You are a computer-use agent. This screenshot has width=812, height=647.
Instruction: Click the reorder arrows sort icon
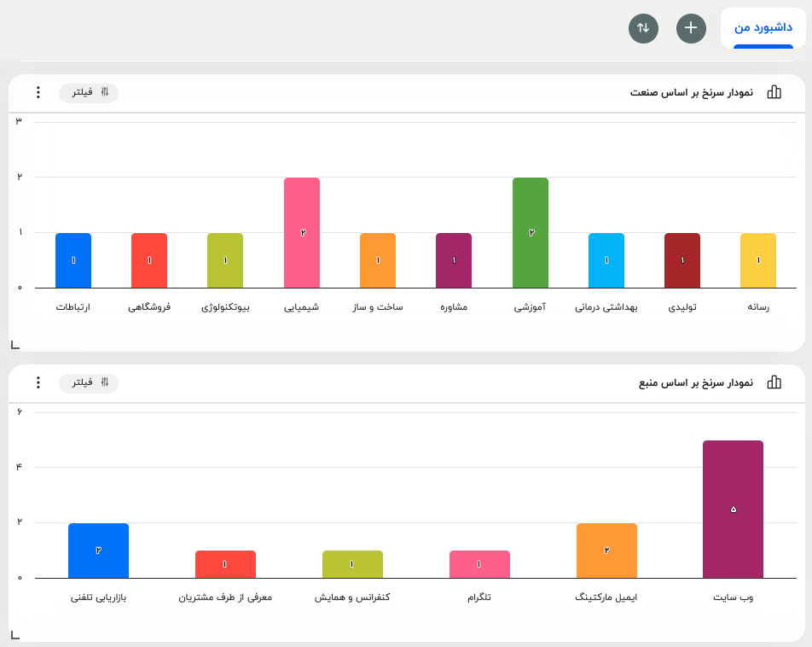coord(643,28)
